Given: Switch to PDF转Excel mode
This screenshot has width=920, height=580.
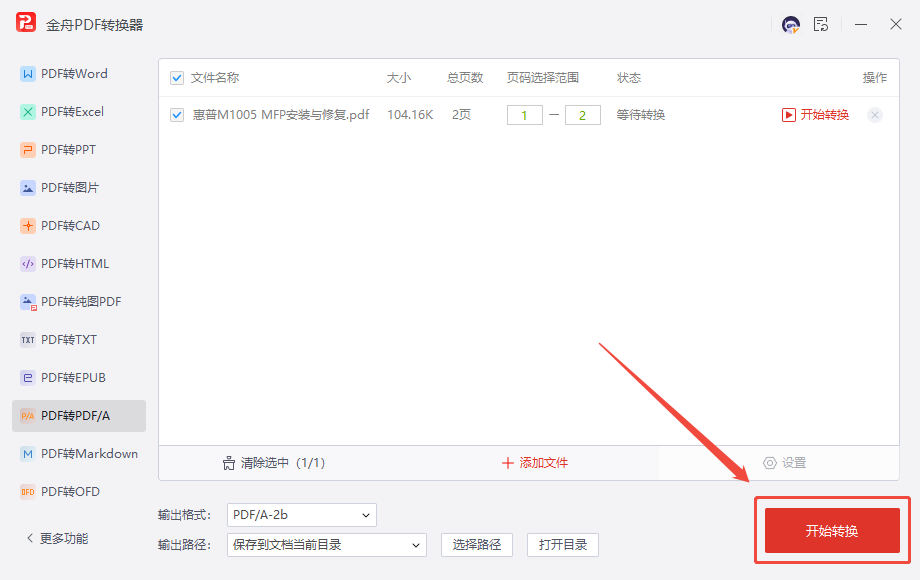Looking at the screenshot, I should pos(79,112).
